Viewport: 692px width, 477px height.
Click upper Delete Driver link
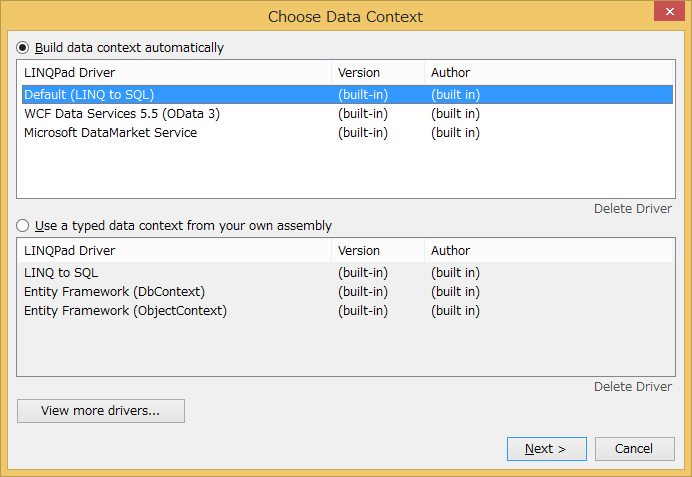(633, 209)
